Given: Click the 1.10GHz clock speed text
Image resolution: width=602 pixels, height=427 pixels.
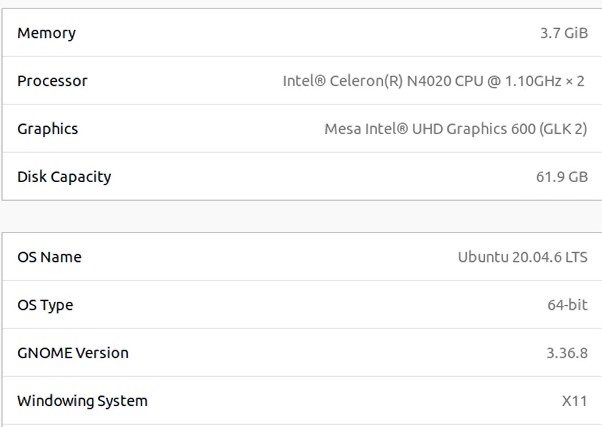Looking at the screenshot, I should (x=533, y=81).
